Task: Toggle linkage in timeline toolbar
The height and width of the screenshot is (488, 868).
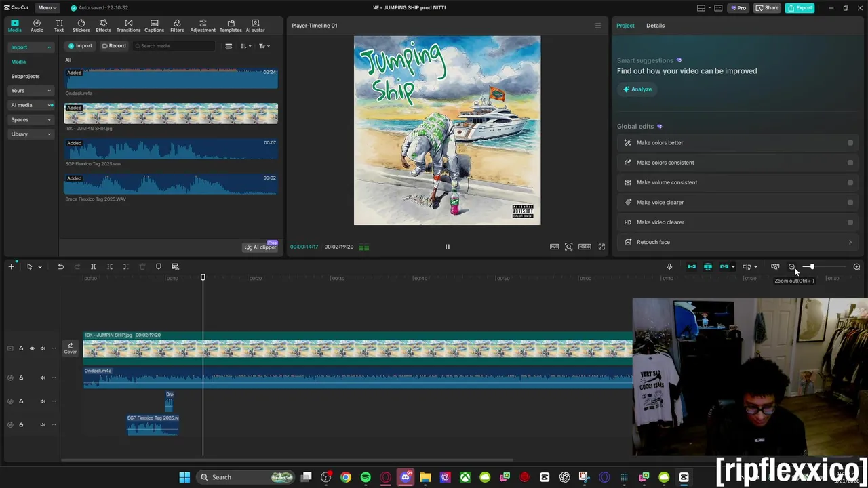Action: 724,266
